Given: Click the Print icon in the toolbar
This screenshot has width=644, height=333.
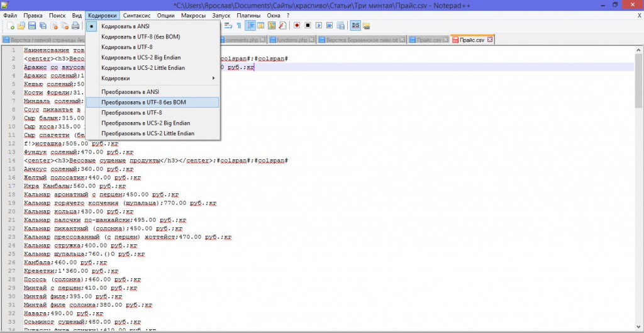Looking at the screenshot, I should pos(75,26).
